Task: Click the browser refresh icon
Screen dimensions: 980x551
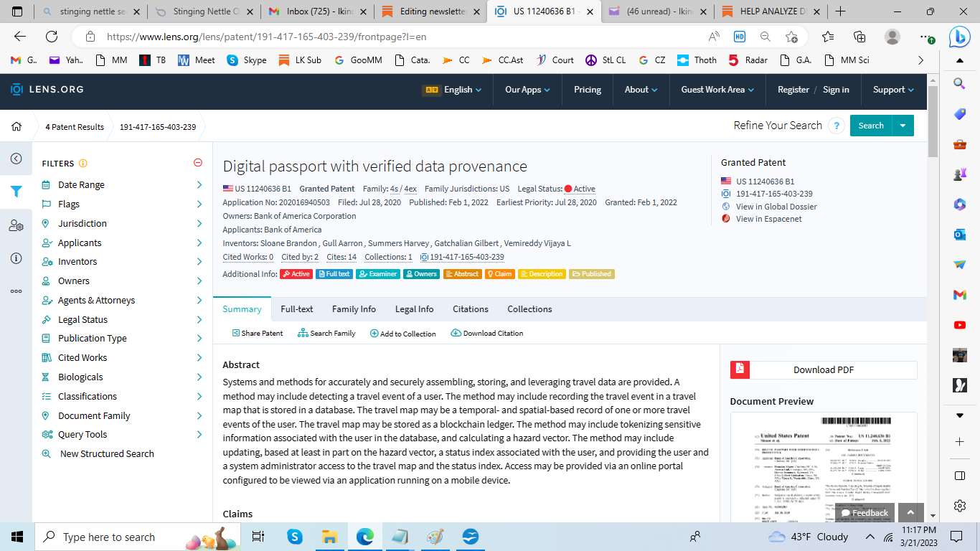Action: [52, 37]
